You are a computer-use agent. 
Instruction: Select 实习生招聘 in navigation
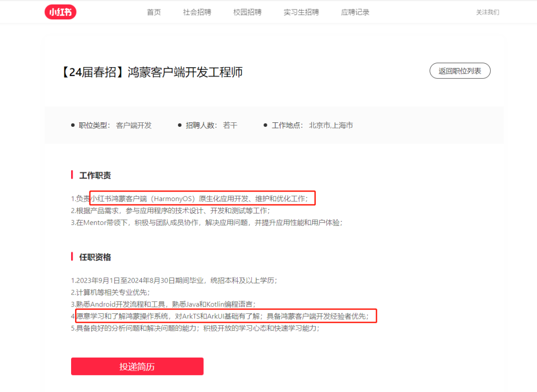coord(301,12)
